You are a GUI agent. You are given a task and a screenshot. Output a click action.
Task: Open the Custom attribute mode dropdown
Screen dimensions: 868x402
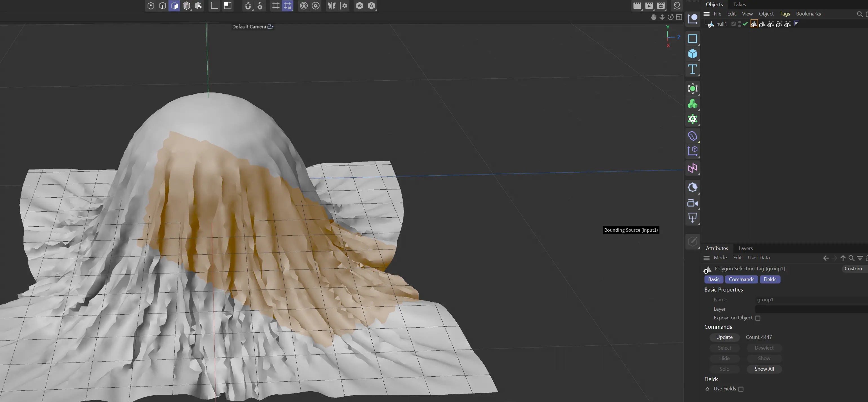pos(854,268)
